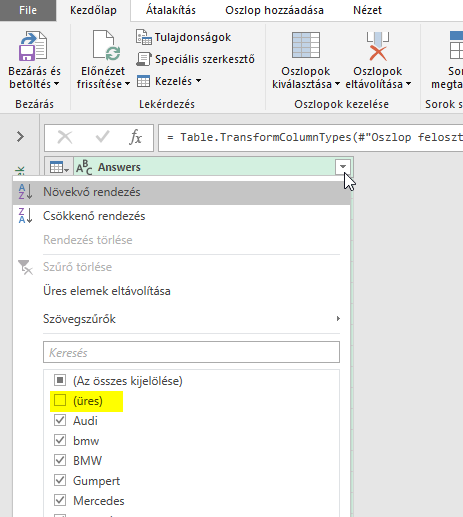The height and width of the screenshot is (517, 463).
Task: Select Szűrő törlése menu entry
Action: (x=181, y=267)
